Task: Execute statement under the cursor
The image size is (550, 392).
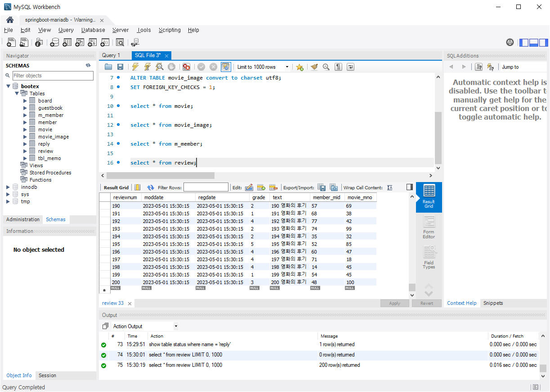Action: coord(147,67)
